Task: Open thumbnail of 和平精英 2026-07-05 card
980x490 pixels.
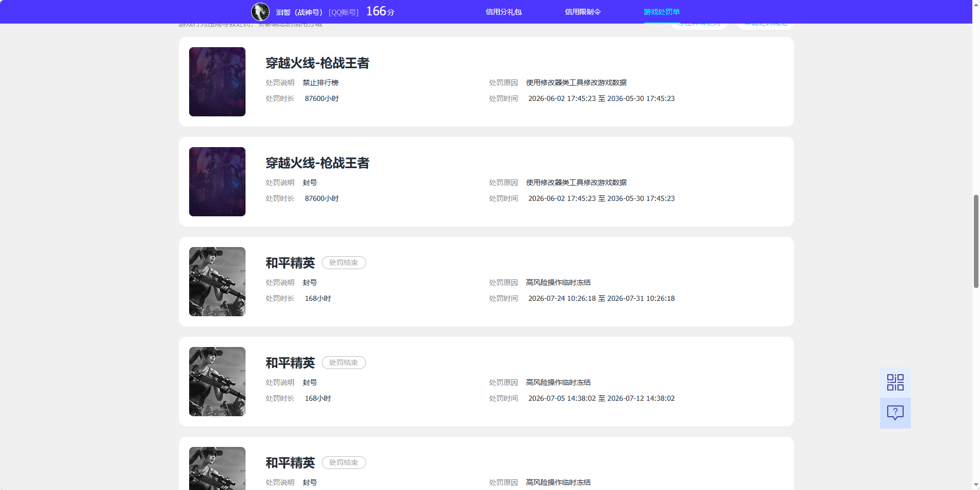Action: (x=217, y=381)
